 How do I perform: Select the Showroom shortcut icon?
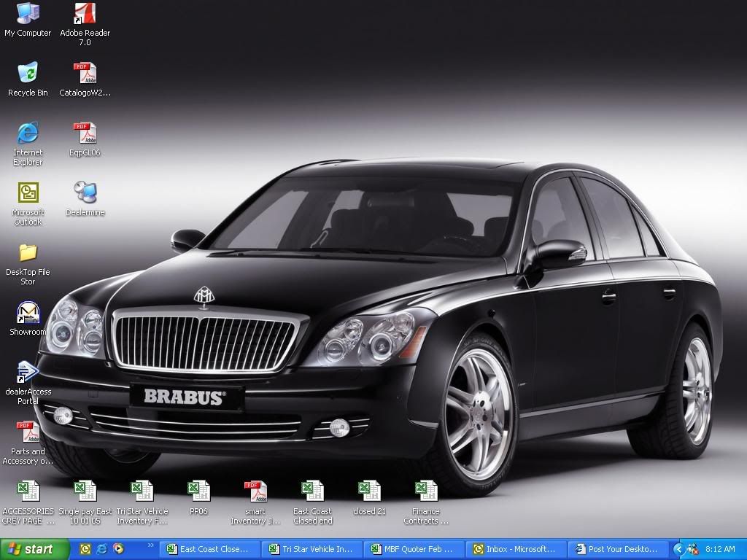click(28, 314)
